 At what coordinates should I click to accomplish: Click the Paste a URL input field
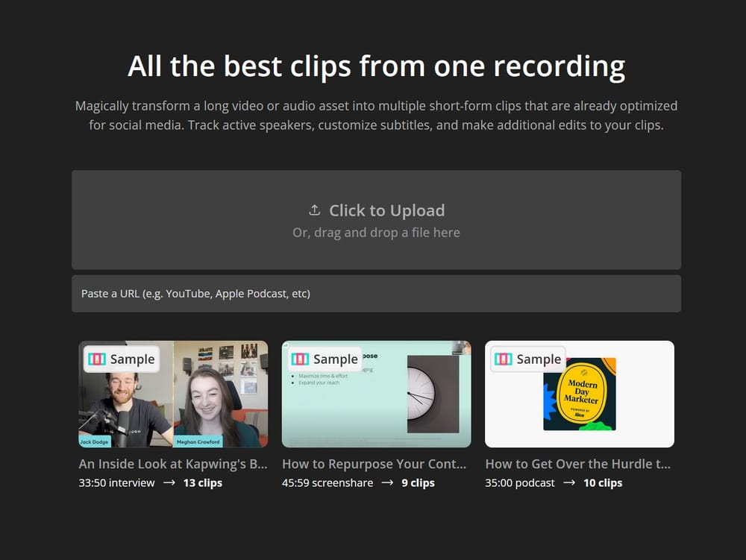(376, 293)
